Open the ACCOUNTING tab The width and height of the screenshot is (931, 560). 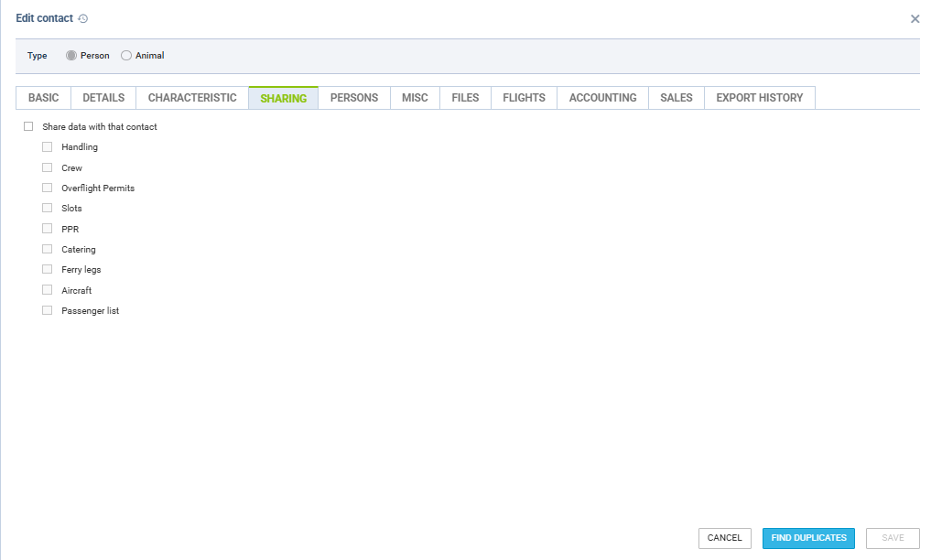(x=602, y=98)
